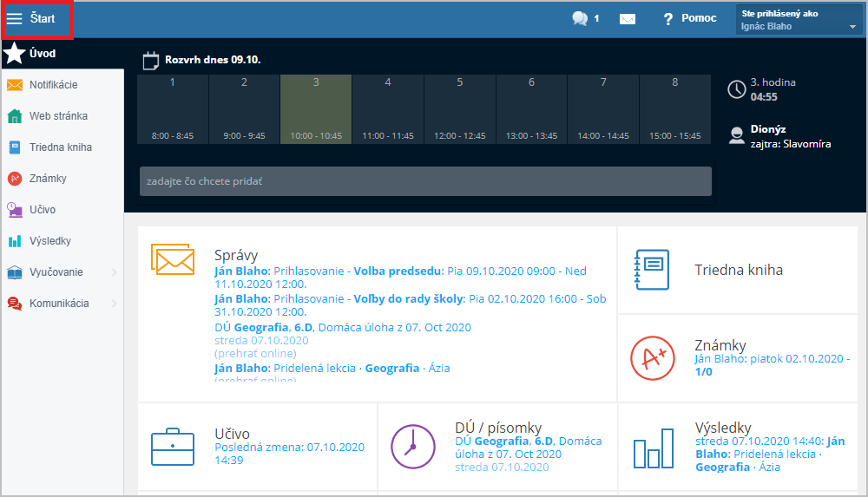
Task: Open the Štart hamburger menu
Action: 15,18
